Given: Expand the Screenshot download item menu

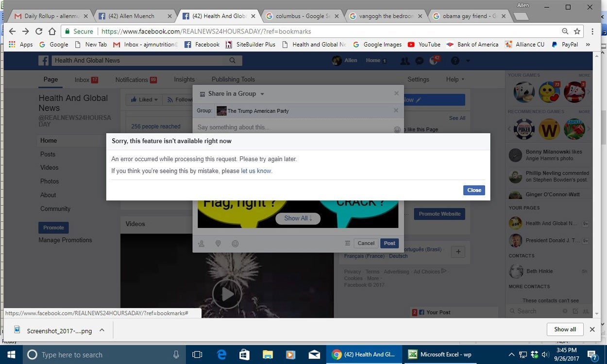Looking at the screenshot, I should pyautogui.click(x=101, y=330).
